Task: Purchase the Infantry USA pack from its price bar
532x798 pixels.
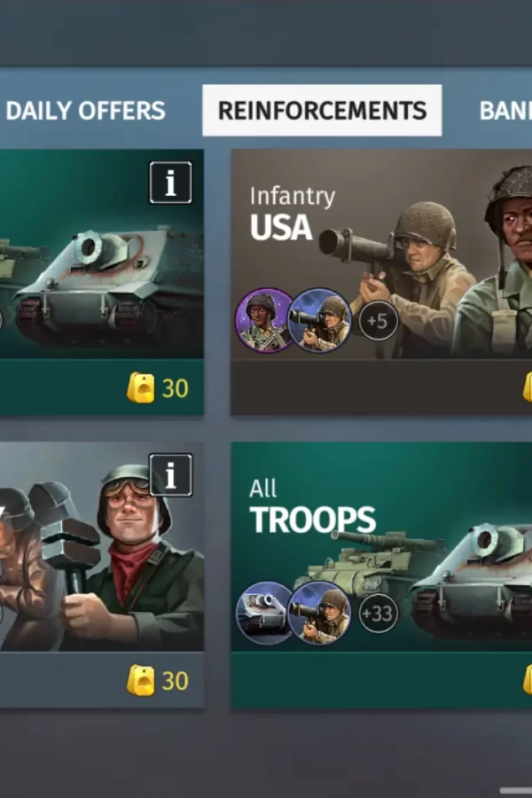Action: tap(381, 387)
